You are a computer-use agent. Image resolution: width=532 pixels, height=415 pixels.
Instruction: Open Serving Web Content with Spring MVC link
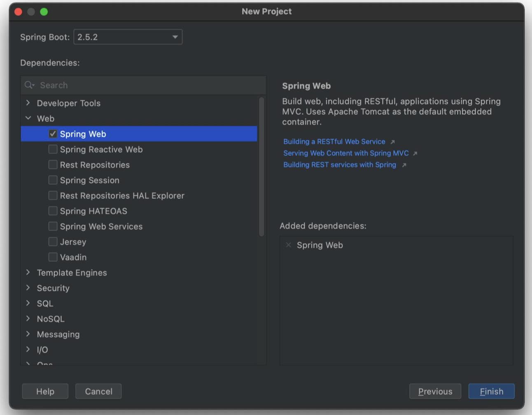(x=346, y=153)
